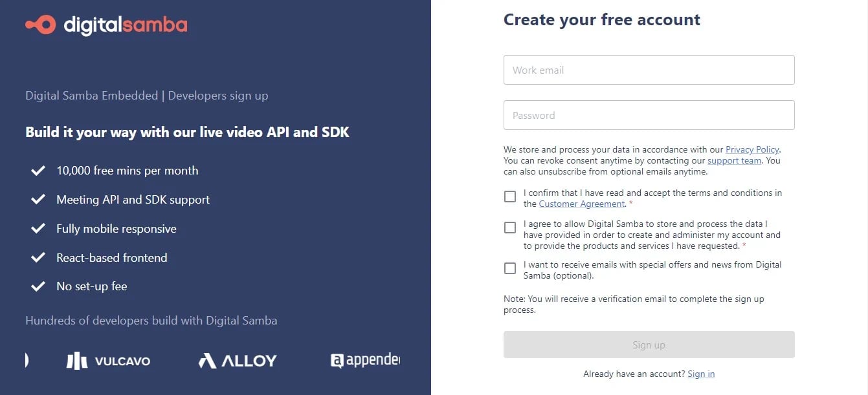Open the Privacy Policy link
868x395 pixels.
[x=752, y=149]
